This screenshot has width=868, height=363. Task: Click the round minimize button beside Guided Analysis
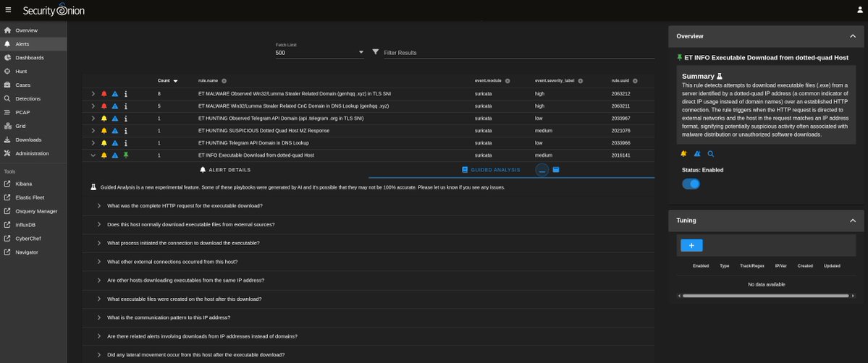(542, 170)
